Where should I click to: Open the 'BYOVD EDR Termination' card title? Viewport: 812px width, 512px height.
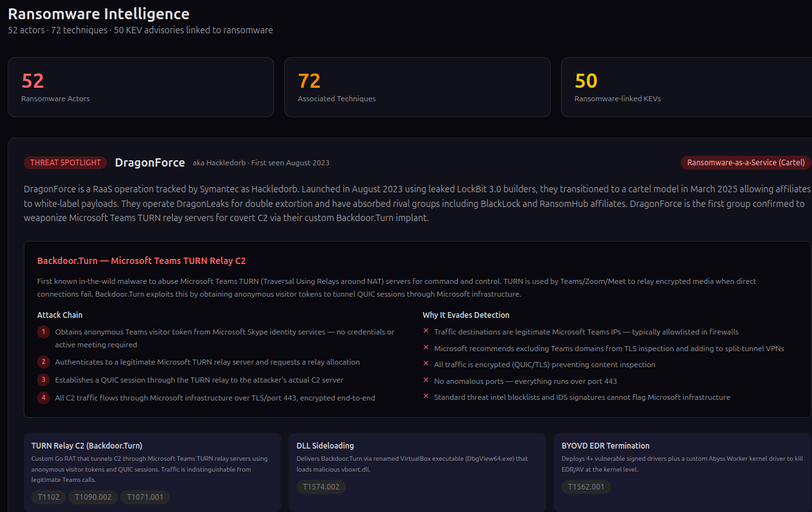pos(606,445)
